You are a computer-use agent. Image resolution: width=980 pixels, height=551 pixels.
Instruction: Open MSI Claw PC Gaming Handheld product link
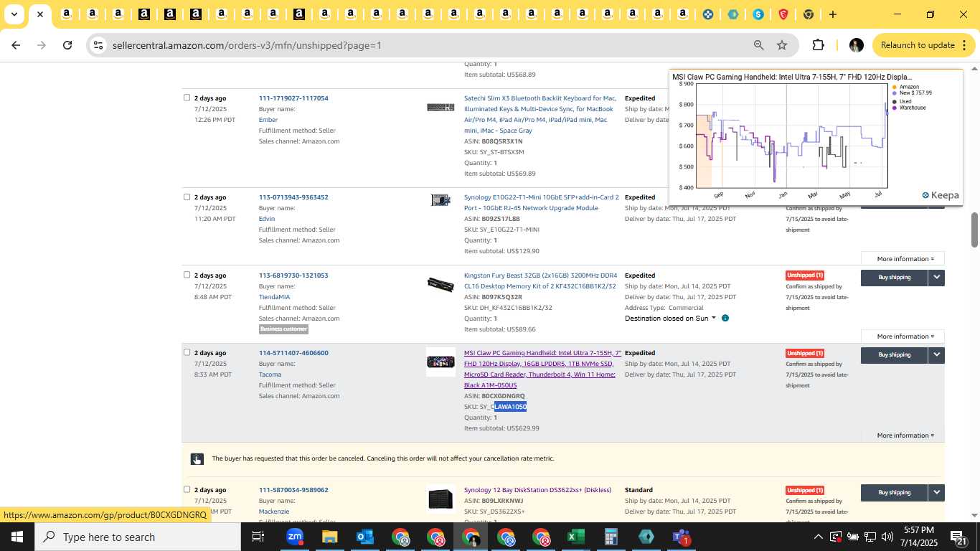point(542,369)
